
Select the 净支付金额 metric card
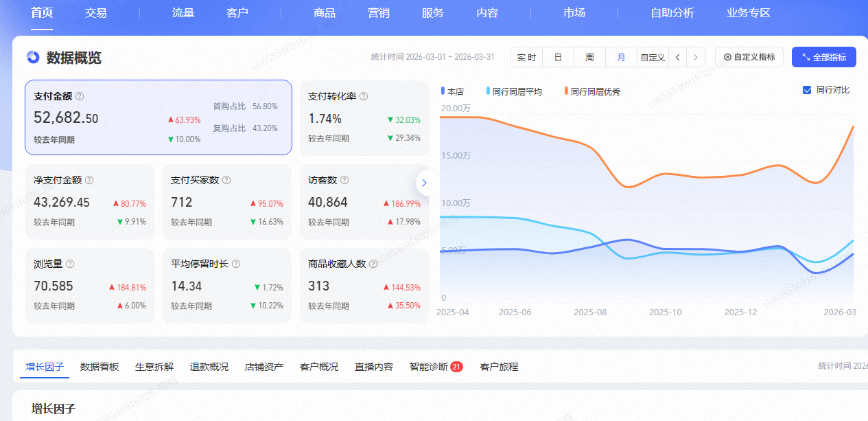[90, 201]
